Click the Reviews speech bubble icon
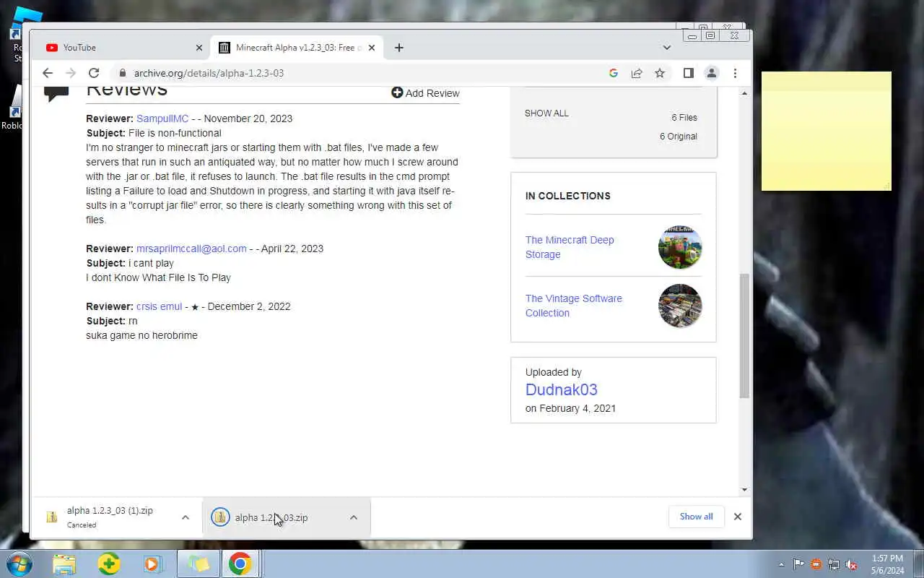 point(56,94)
